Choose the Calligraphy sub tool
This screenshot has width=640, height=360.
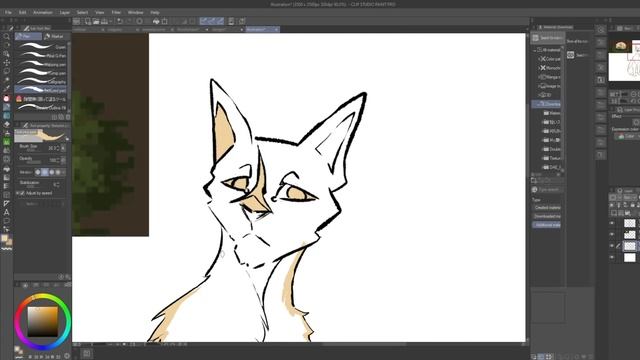[x=41, y=82]
